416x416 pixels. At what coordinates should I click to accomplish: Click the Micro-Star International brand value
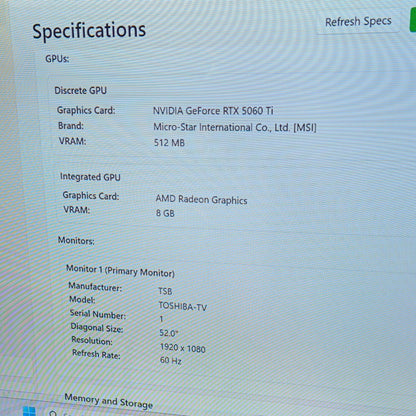click(235, 127)
